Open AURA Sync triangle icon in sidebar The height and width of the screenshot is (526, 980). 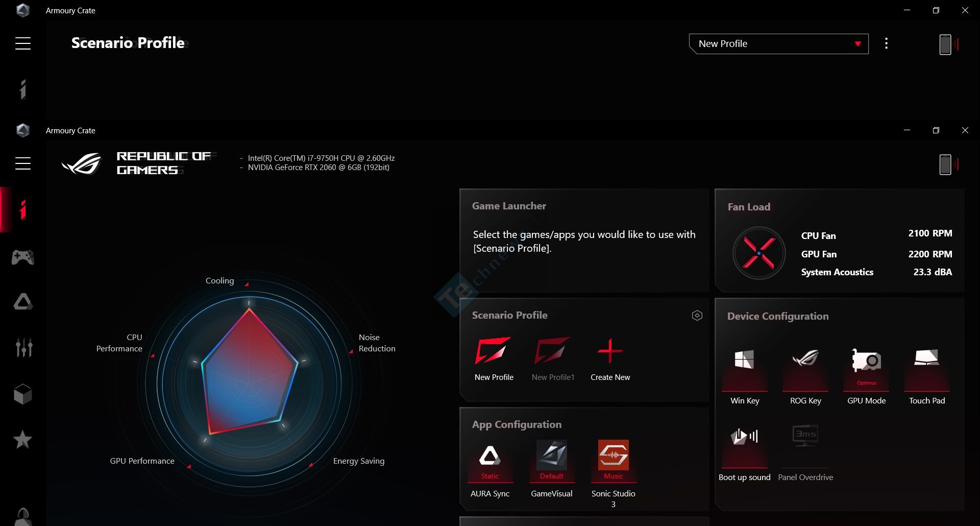click(23, 302)
